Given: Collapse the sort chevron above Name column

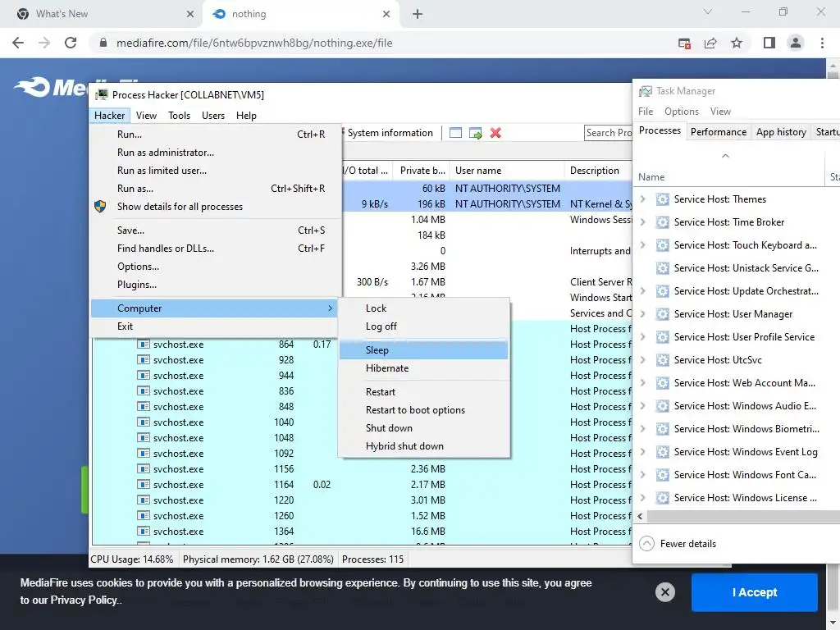Looking at the screenshot, I should [x=725, y=156].
